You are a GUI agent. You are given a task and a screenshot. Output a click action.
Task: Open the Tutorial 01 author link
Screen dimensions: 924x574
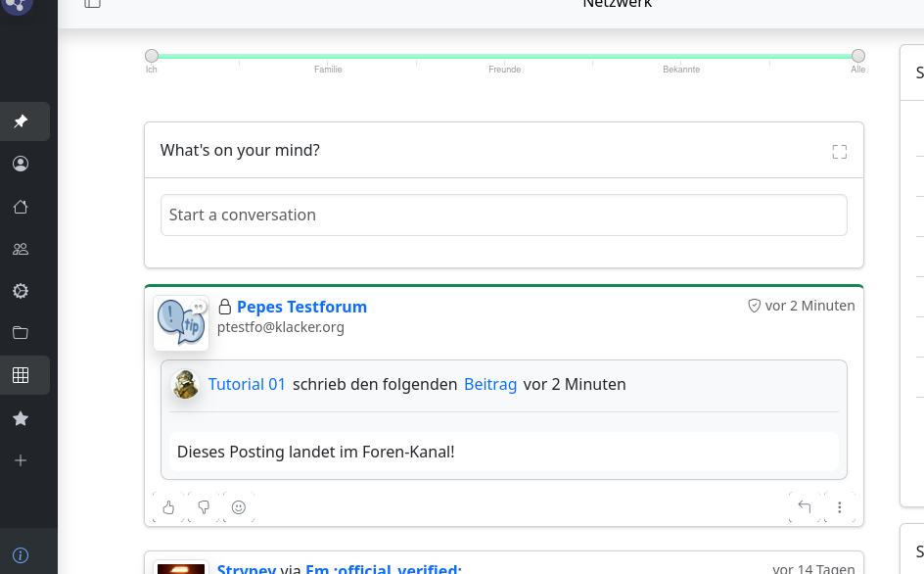(247, 384)
